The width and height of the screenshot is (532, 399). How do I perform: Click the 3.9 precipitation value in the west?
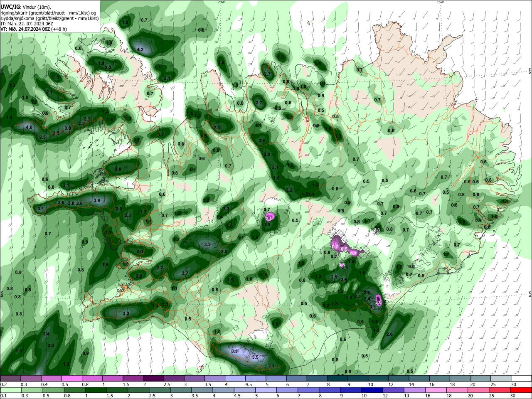coord(97,200)
